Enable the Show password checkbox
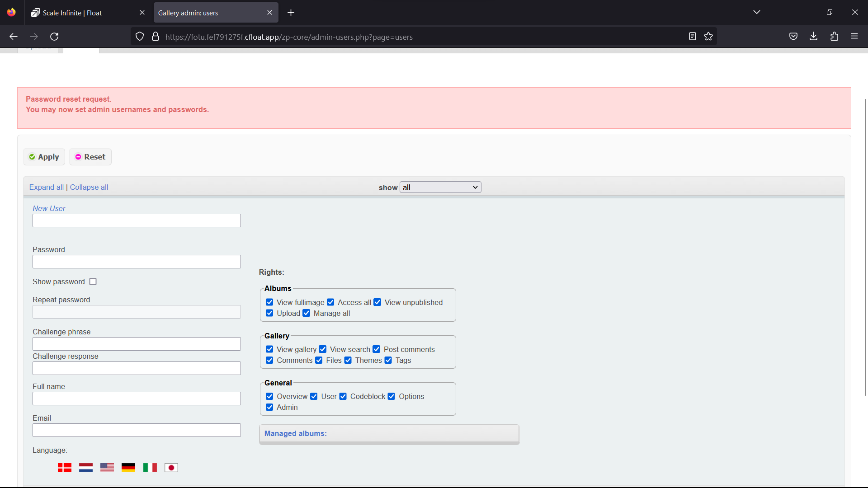Viewport: 868px width, 488px height. (93, 282)
